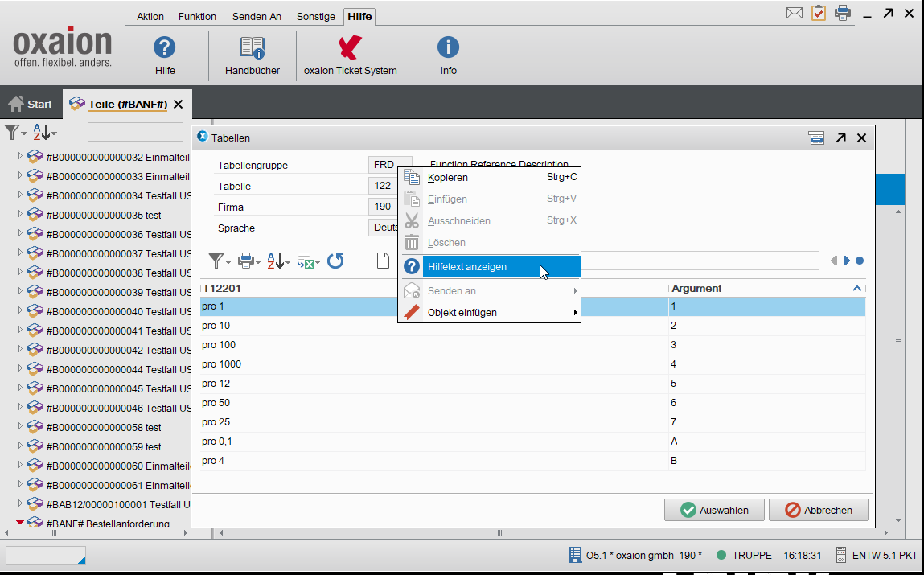
Task: Click the printer icon in top right
Action: (x=842, y=13)
